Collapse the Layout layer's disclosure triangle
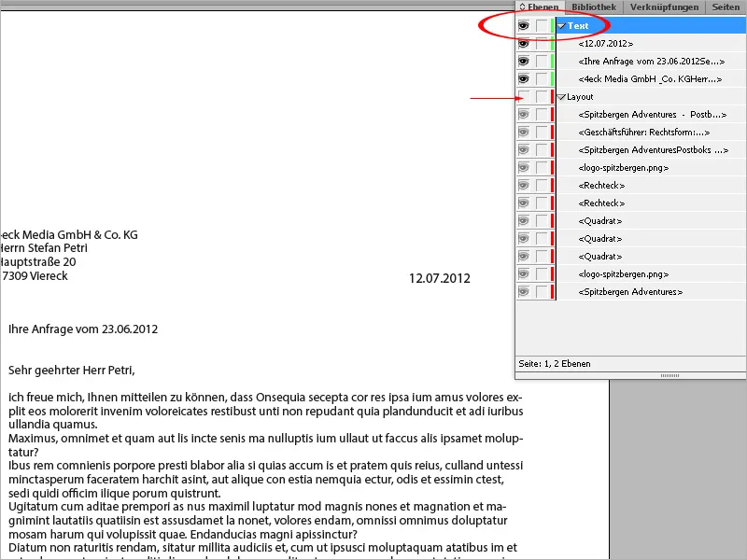This screenshot has height=560, width=747. pos(560,96)
